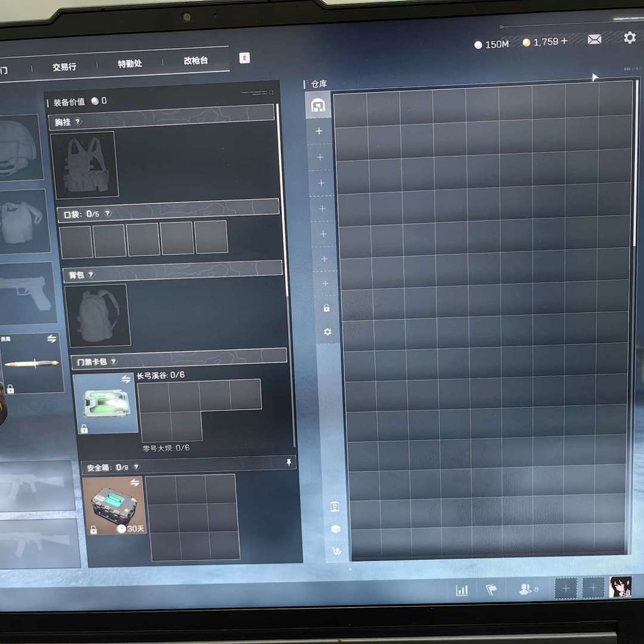644x644 pixels.
Task: Click the stacked layers icon in warehouse sidebar
Action: tap(336, 529)
